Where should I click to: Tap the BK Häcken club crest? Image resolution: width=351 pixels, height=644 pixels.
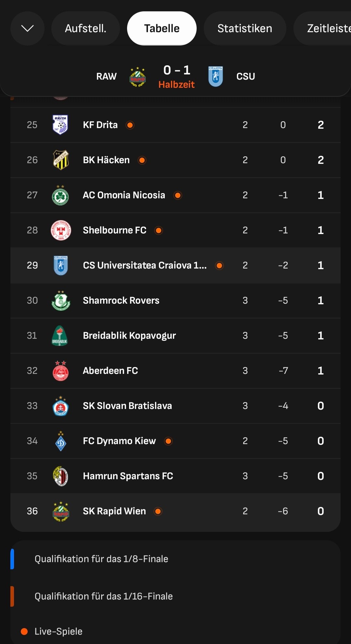coord(60,160)
